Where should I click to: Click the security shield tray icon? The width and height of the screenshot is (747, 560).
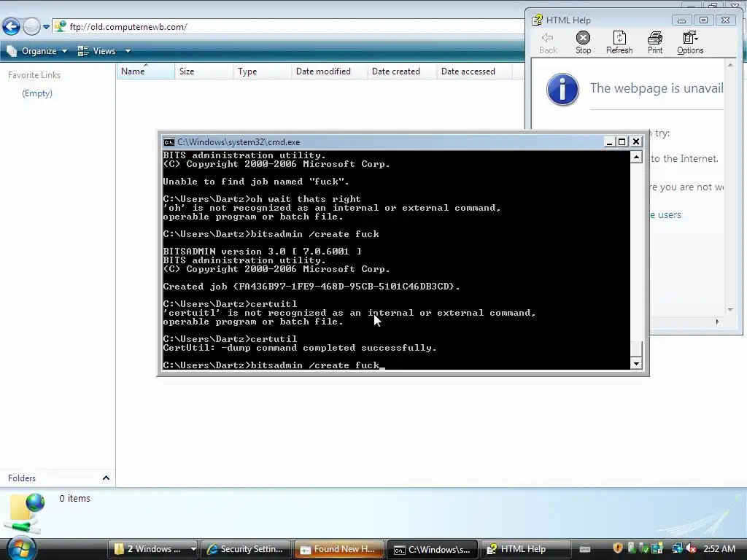pos(617,548)
